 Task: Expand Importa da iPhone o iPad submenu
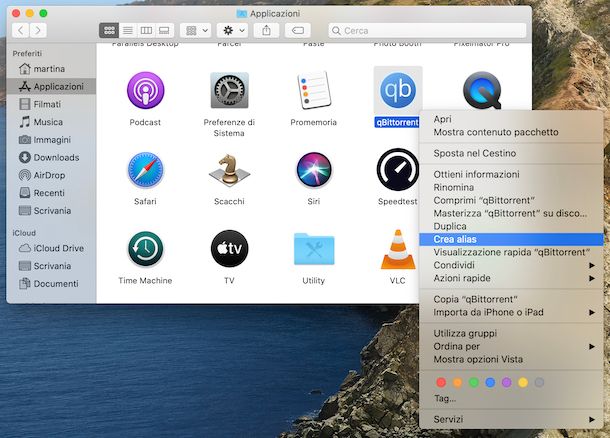point(511,312)
